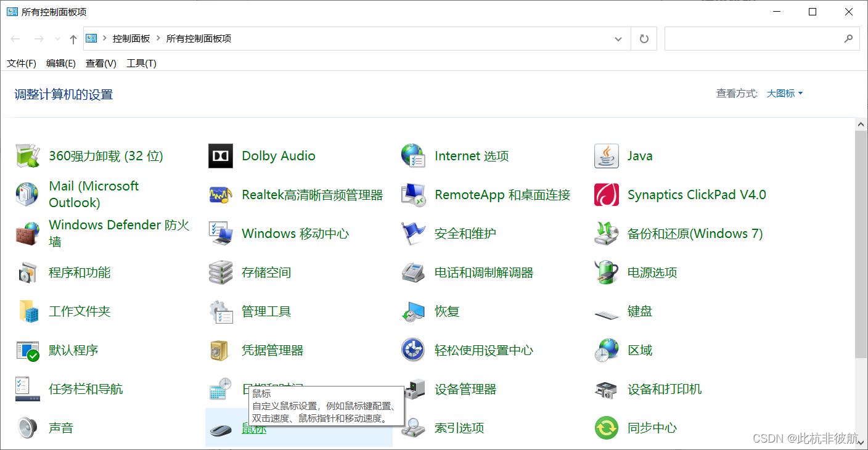Open the 安全和维护 flag icon
Viewport: 868px width, 450px height.
tap(413, 234)
